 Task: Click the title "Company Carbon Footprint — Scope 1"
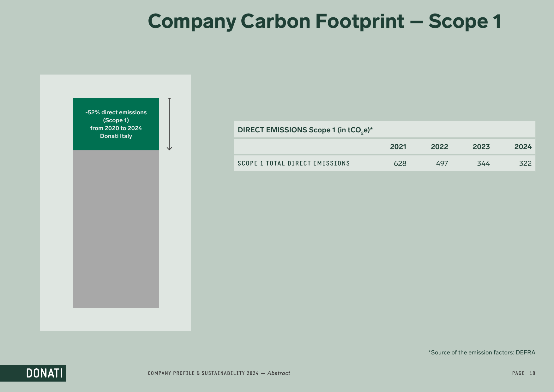324,21
